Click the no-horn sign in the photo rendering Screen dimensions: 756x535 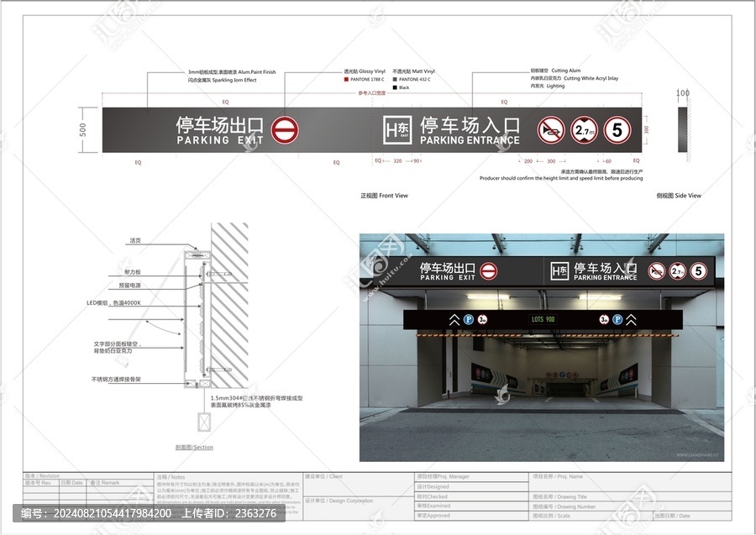point(657,271)
